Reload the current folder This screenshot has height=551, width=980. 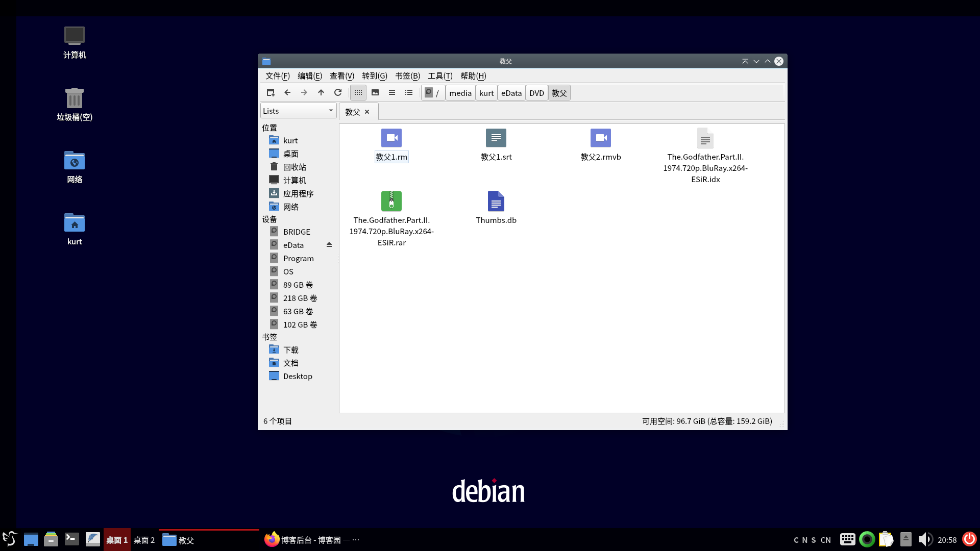[x=338, y=92]
